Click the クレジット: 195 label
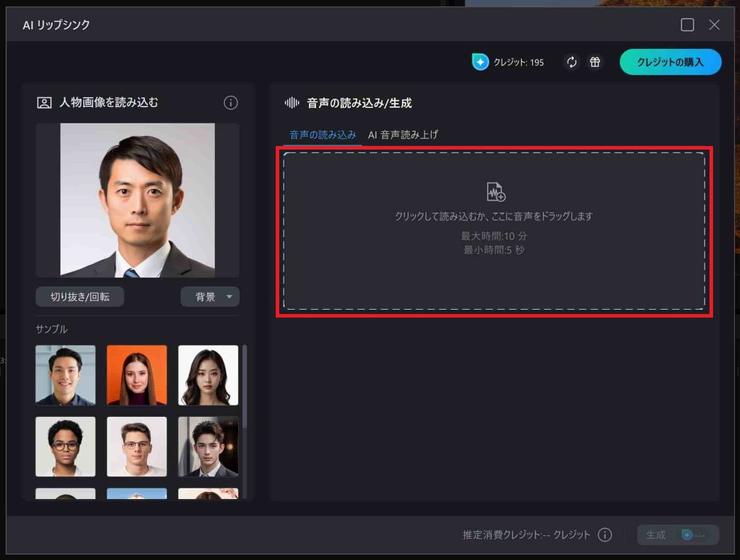This screenshot has height=560, width=740. (x=518, y=62)
